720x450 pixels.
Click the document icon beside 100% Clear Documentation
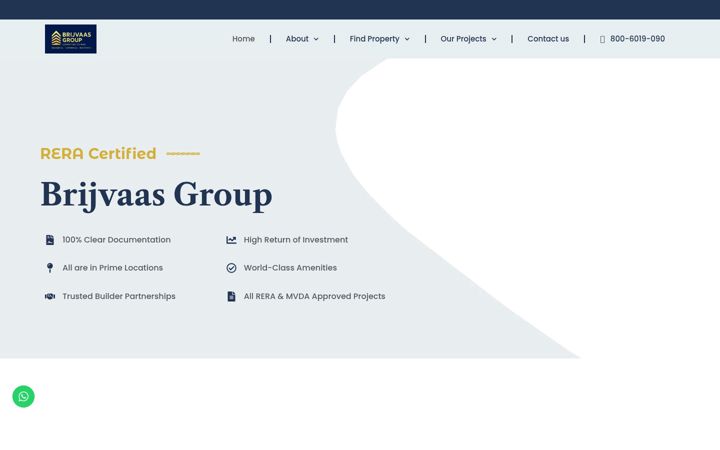tap(50, 240)
